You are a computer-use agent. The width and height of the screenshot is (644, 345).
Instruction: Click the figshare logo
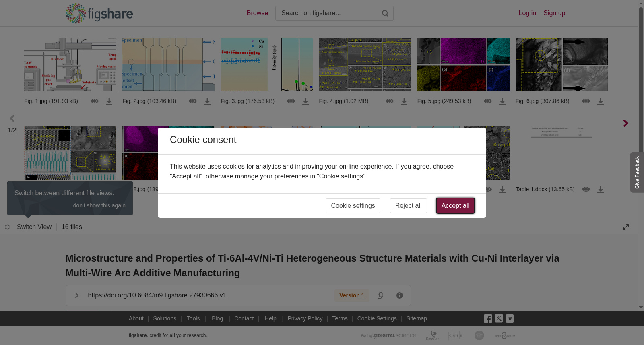[99, 13]
